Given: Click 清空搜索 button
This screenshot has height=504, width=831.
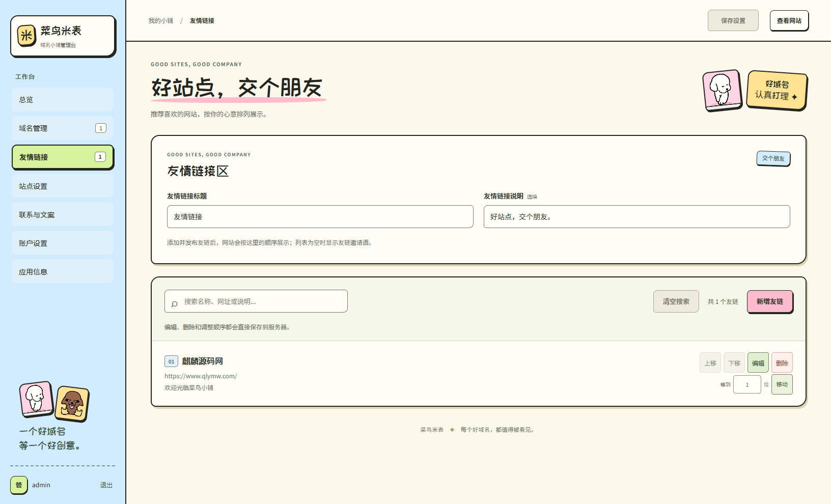Looking at the screenshot, I should click(676, 301).
